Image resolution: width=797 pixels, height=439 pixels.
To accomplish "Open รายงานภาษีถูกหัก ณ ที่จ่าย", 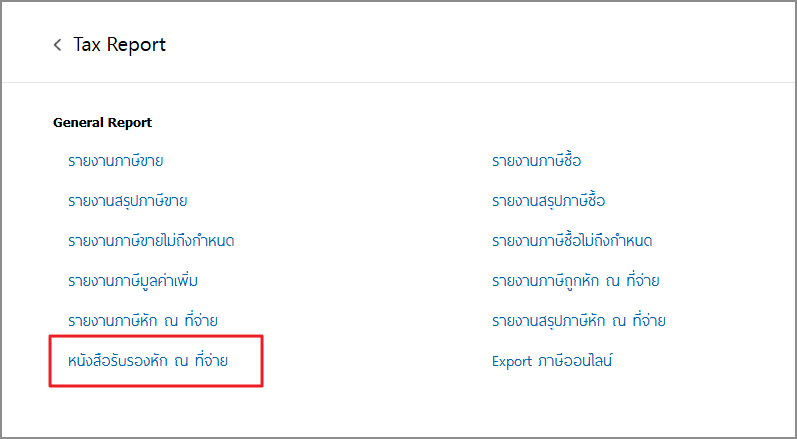I will click(x=575, y=281).
